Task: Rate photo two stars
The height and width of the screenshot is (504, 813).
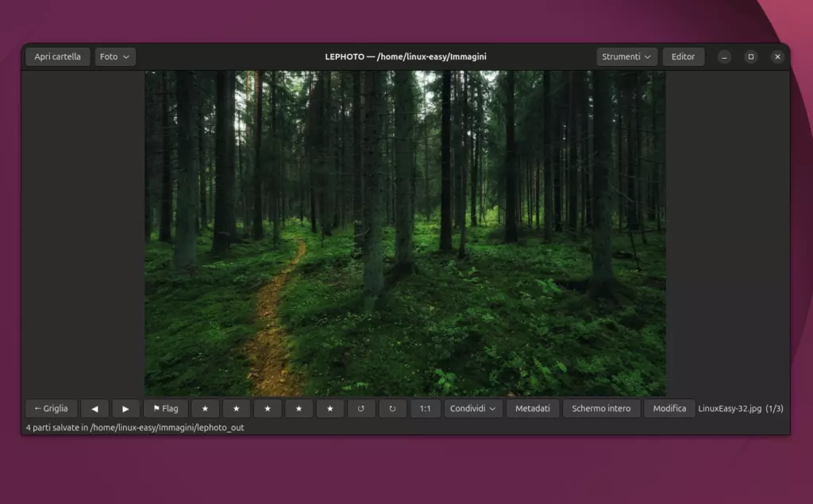Action: [237, 409]
